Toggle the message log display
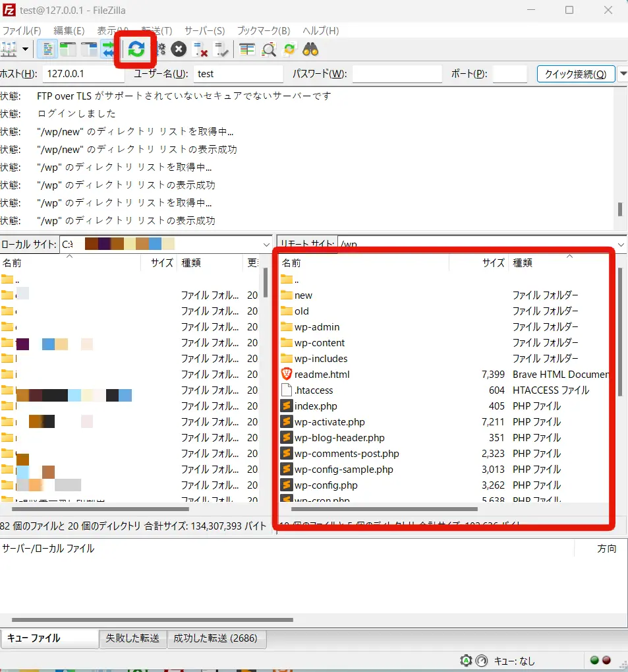 [x=47, y=49]
